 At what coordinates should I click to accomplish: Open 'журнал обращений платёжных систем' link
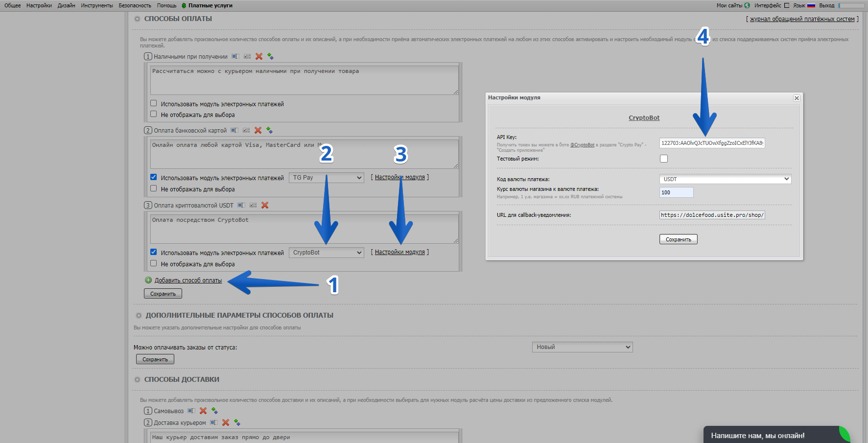click(x=802, y=19)
